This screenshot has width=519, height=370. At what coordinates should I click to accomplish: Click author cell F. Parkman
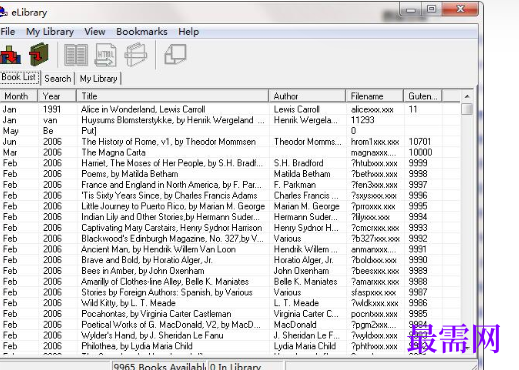click(x=295, y=185)
